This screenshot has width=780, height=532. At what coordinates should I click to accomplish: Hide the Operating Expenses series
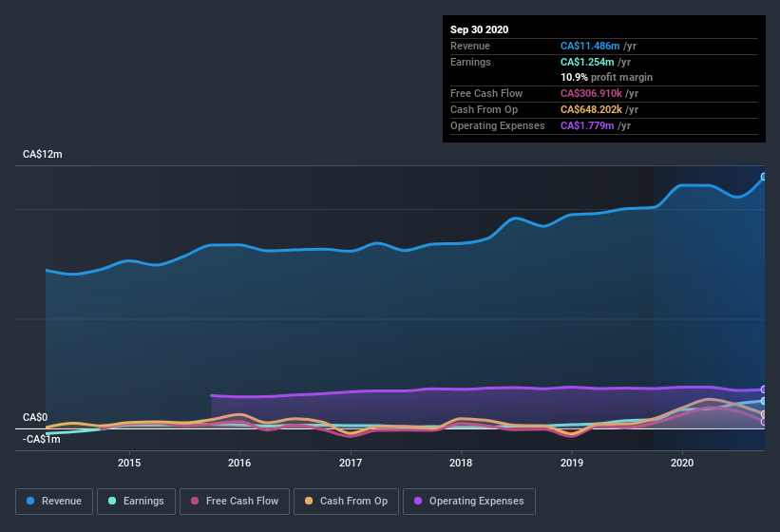tap(469, 502)
